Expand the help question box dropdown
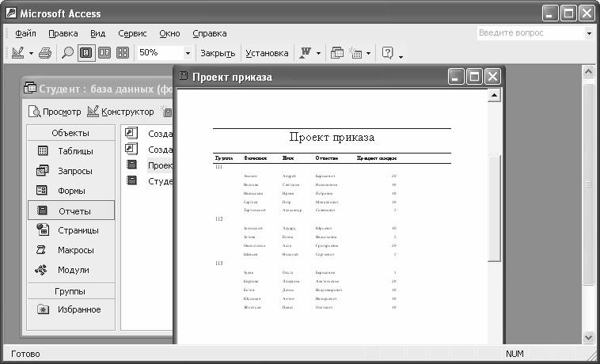The width and height of the screenshot is (600, 364). tap(589, 33)
